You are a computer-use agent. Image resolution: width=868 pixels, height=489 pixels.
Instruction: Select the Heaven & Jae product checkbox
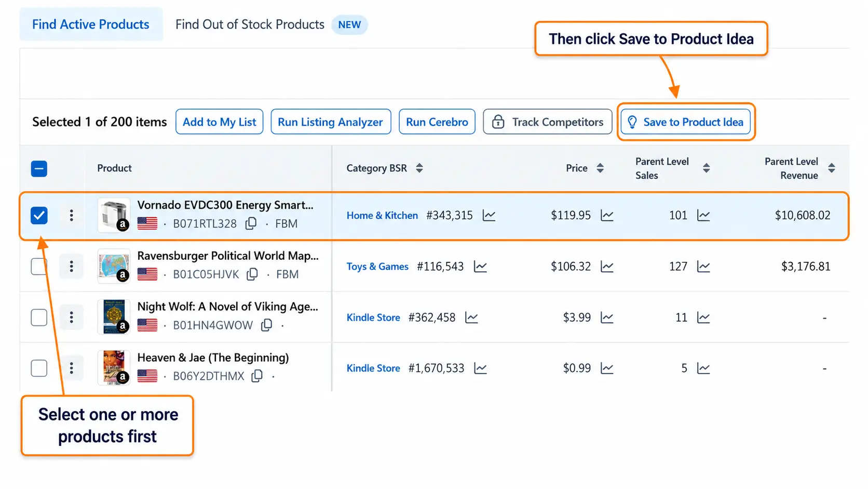[x=39, y=368]
